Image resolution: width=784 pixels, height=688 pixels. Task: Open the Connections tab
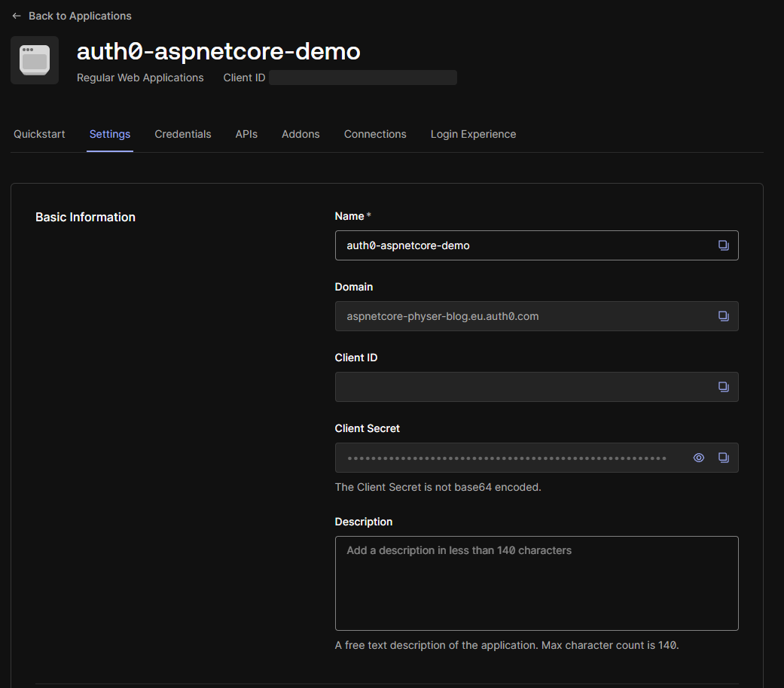[x=375, y=134]
